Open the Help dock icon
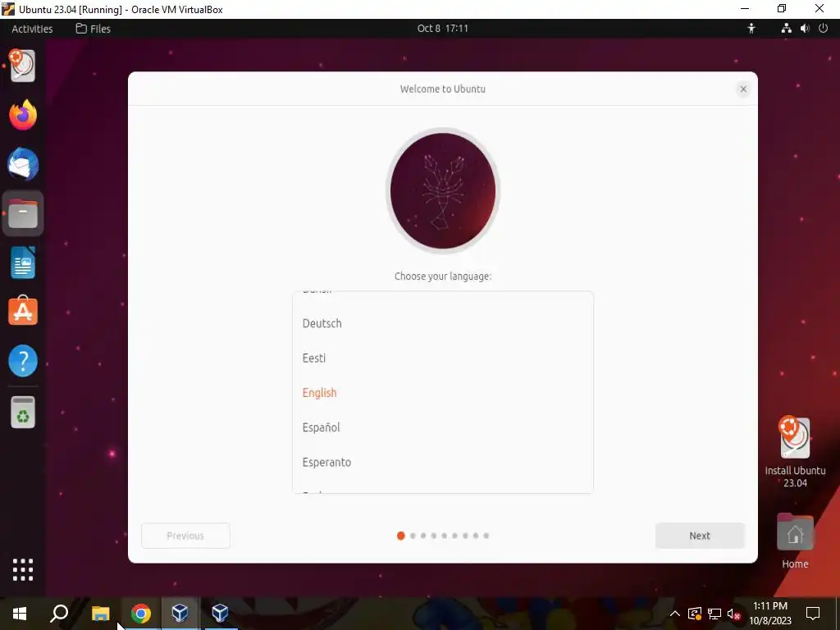Viewport: 840px width, 630px height. pos(22,361)
